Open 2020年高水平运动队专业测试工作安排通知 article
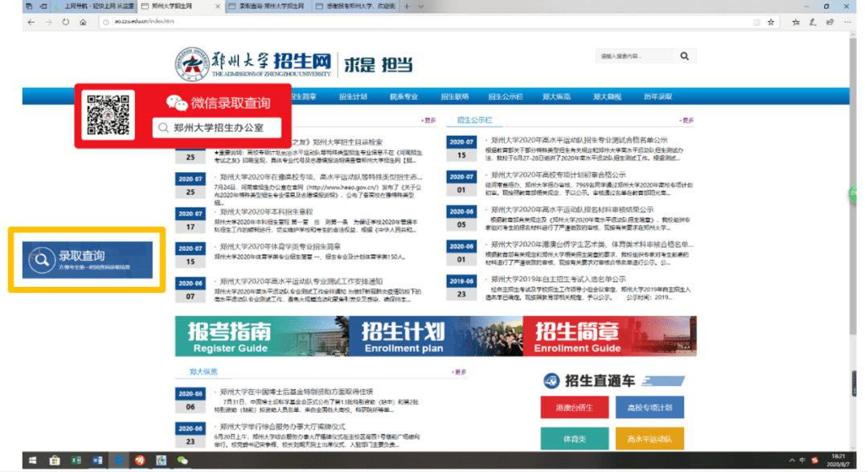This screenshot has height=472, width=868. (x=301, y=281)
